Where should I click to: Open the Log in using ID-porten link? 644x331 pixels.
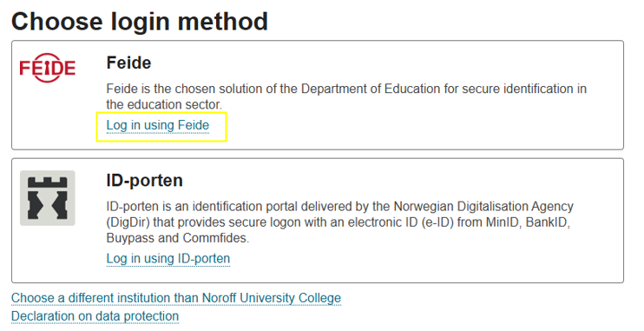168,258
